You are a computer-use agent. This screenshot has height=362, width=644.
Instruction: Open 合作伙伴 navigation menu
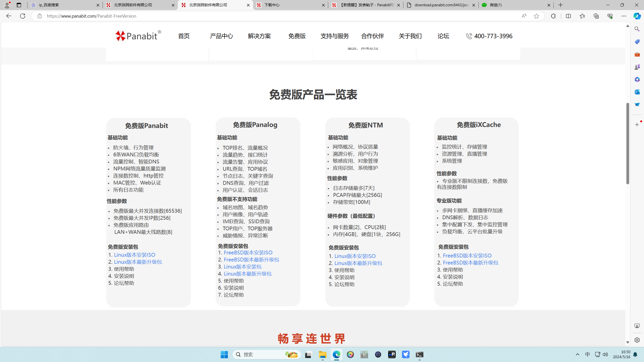(x=373, y=36)
